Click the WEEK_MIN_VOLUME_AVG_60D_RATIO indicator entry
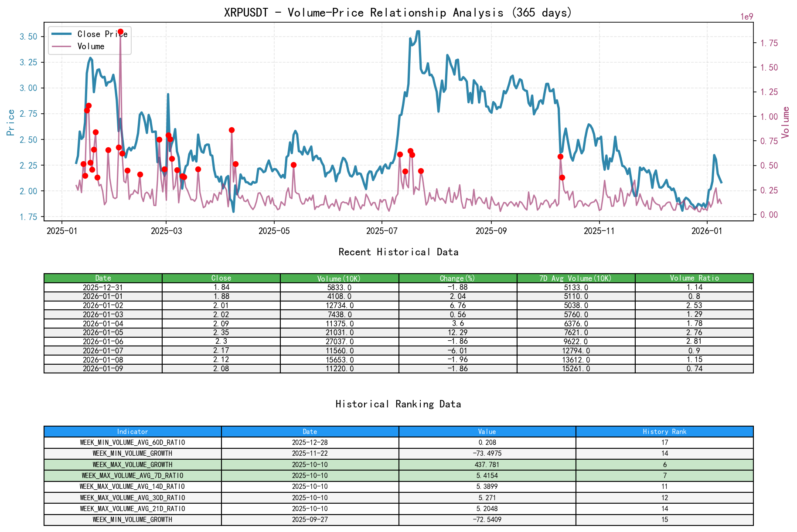797x532 pixels. (132, 442)
